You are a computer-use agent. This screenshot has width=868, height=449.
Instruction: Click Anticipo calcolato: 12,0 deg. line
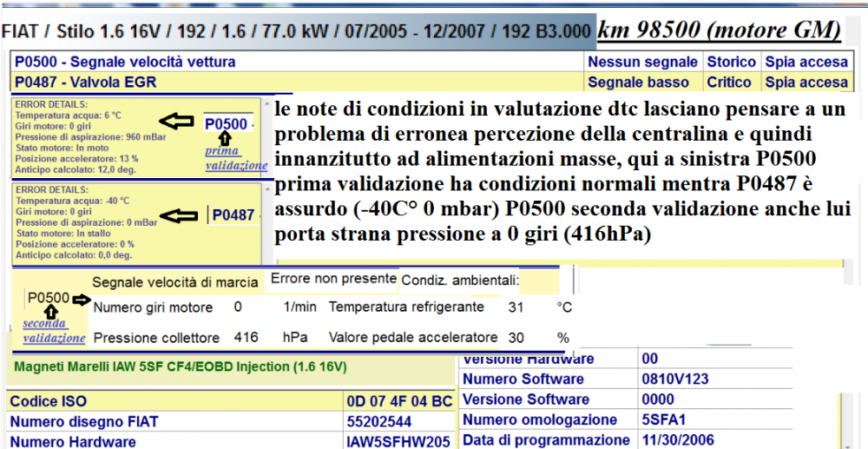(x=74, y=170)
